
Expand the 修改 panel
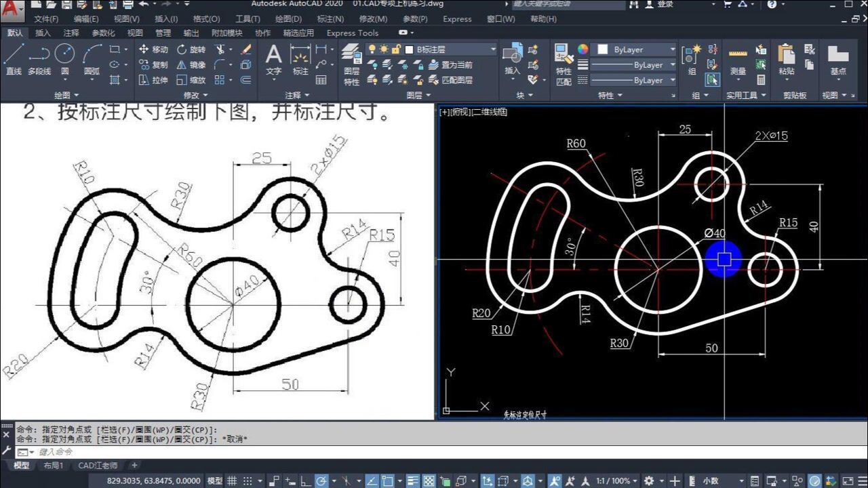tap(196, 96)
